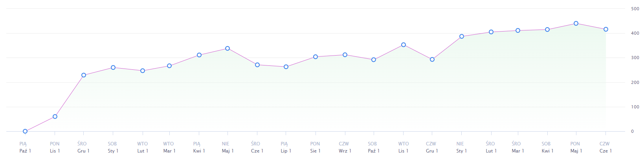The image size is (644, 160).
Task: Select the highest point, above PON Maj 1
Action: point(576,23)
